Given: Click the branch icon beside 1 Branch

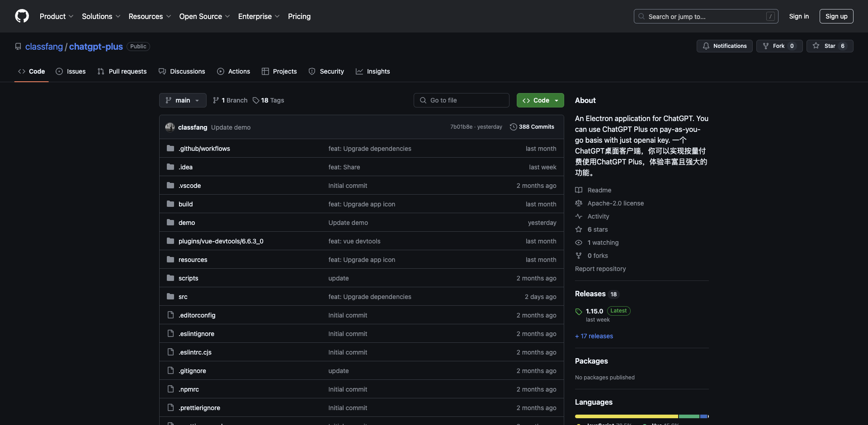Looking at the screenshot, I should coord(216,100).
